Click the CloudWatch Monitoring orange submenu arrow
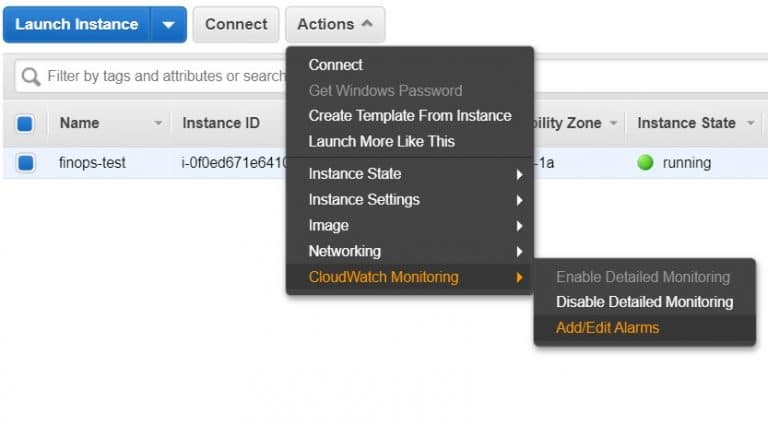This screenshot has width=768, height=425. click(519, 278)
